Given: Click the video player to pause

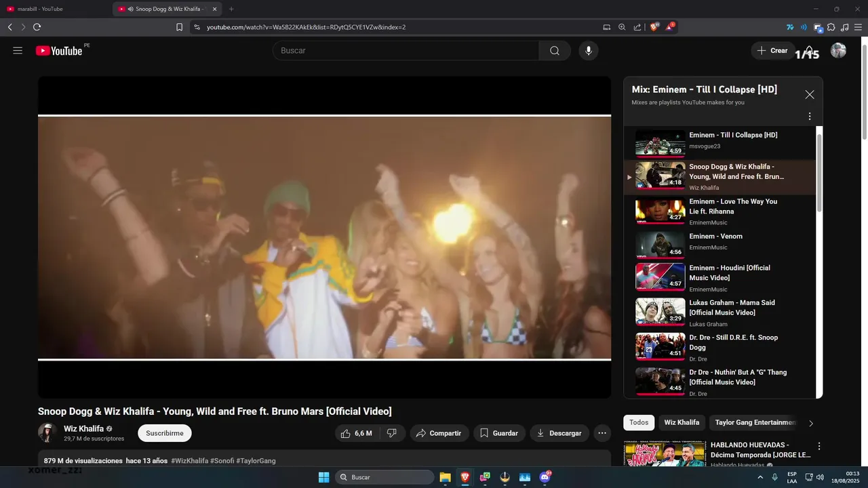Looking at the screenshot, I should click(324, 237).
